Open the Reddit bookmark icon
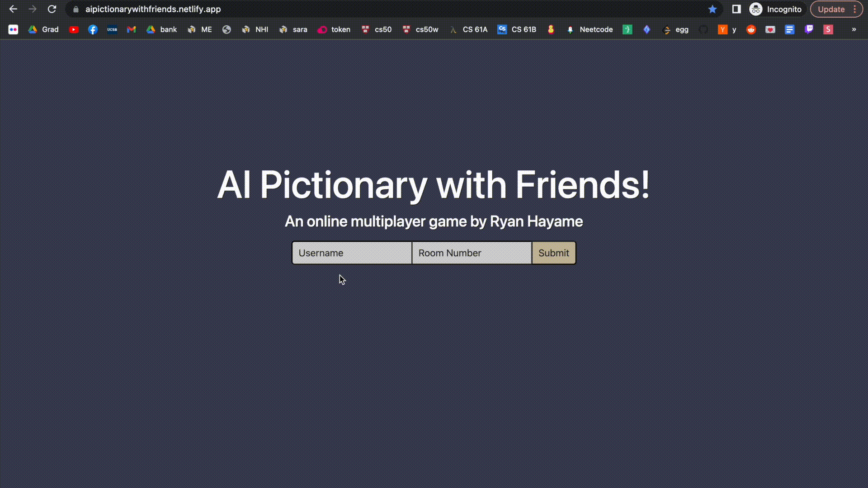The height and width of the screenshot is (488, 868). [x=751, y=29]
